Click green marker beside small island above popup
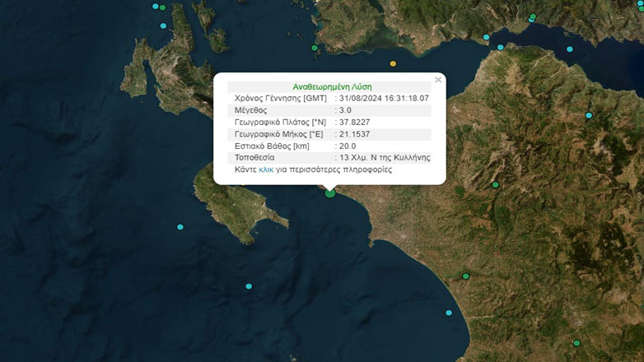This screenshot has width=644, height=362. click(x=315, y=49)
